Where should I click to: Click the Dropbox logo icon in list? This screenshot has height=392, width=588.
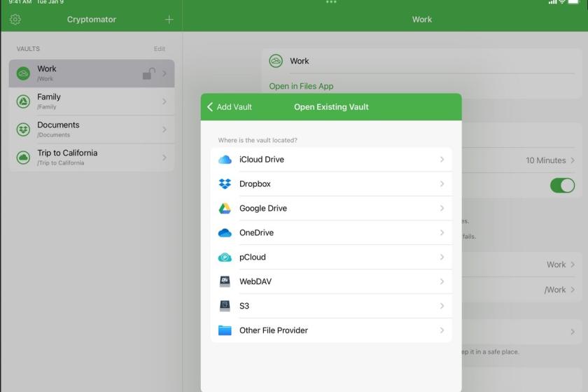225,184
